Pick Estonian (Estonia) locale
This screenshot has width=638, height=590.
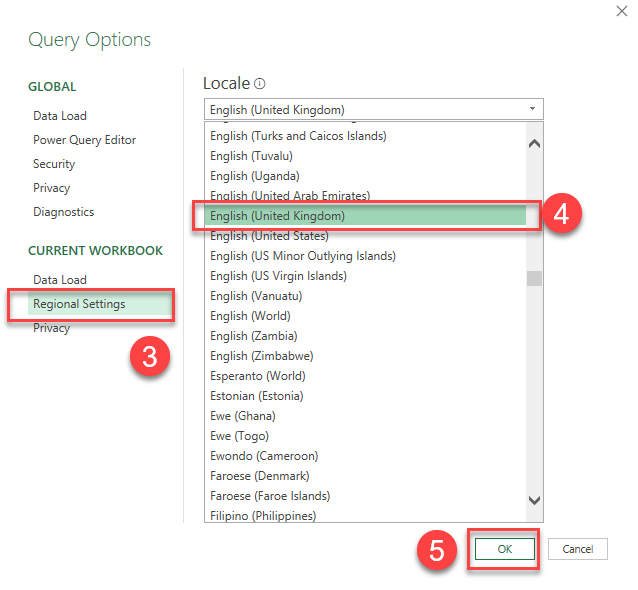(258, 396)
